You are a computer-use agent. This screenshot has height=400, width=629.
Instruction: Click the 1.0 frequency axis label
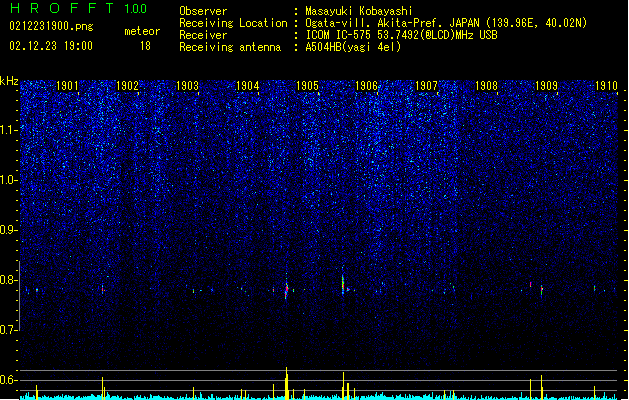(8, 180)
